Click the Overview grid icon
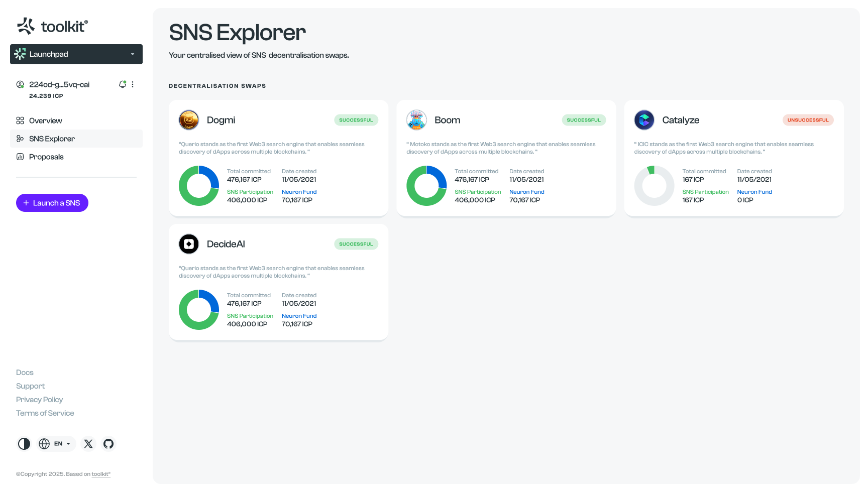The width and height of the screenshot is (868, 492). click(x=20, y=120)
